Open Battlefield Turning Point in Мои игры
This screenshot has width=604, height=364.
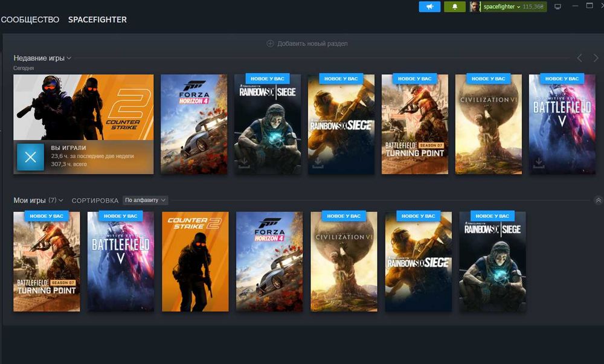point(47,261)
